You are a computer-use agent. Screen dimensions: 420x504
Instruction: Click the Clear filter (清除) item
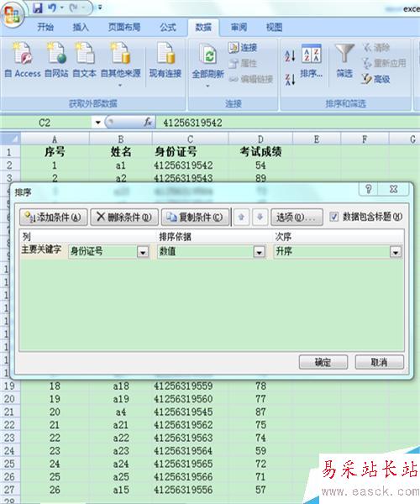tap(375, 48)
